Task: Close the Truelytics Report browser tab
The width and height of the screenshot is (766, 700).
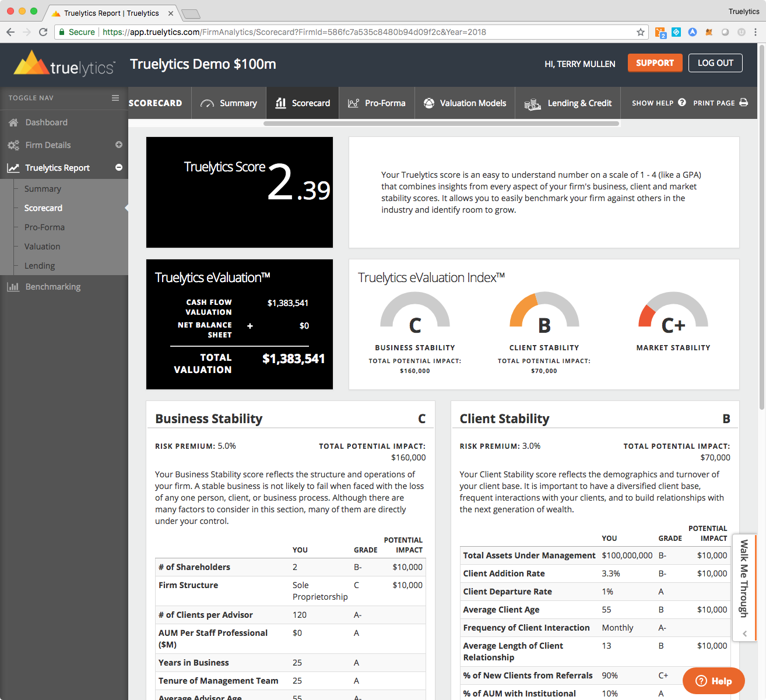Action: (x=171, y=13)
